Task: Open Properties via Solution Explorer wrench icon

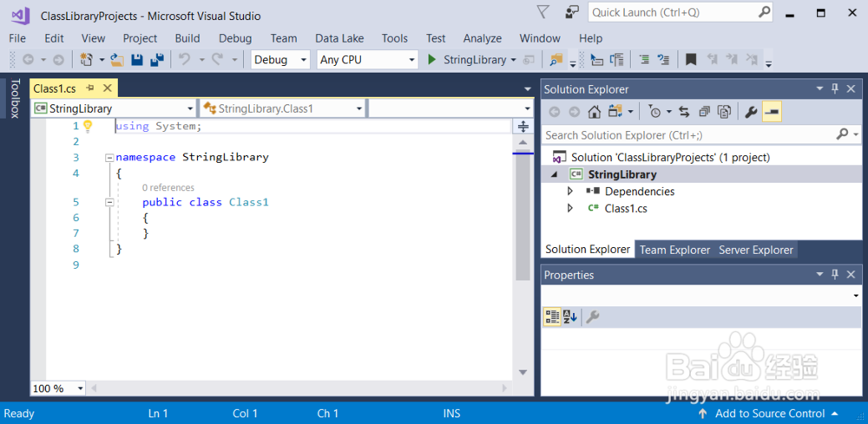Action: (751, 112)
